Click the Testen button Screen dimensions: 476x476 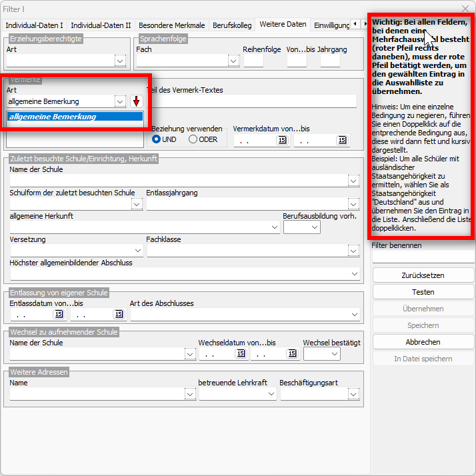coord(423,292)
